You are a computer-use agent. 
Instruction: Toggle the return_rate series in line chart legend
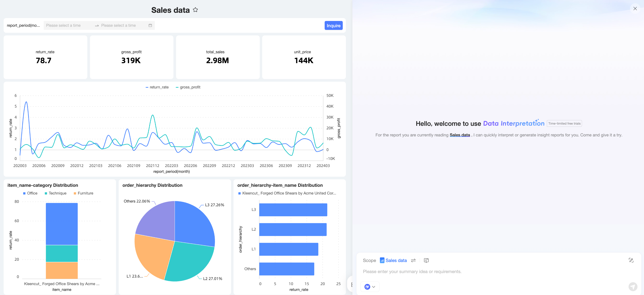click(x=157, y=87)
